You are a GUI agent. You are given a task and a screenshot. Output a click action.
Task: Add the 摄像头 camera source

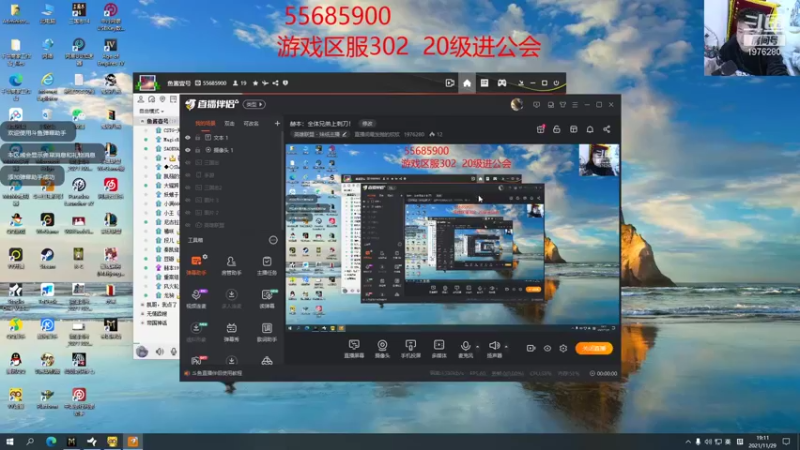(x=382, y=348)
